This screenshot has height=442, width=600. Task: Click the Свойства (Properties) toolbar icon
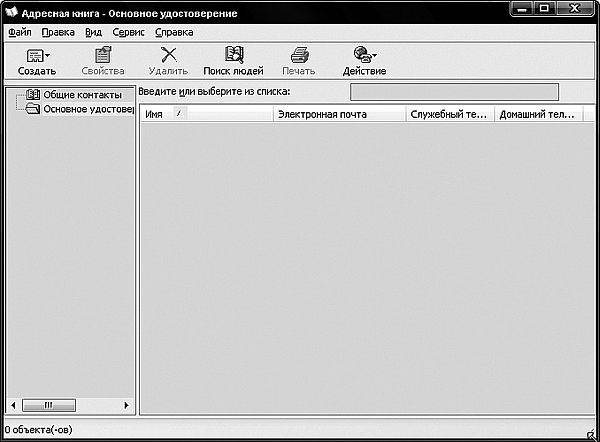pos(102,56)
